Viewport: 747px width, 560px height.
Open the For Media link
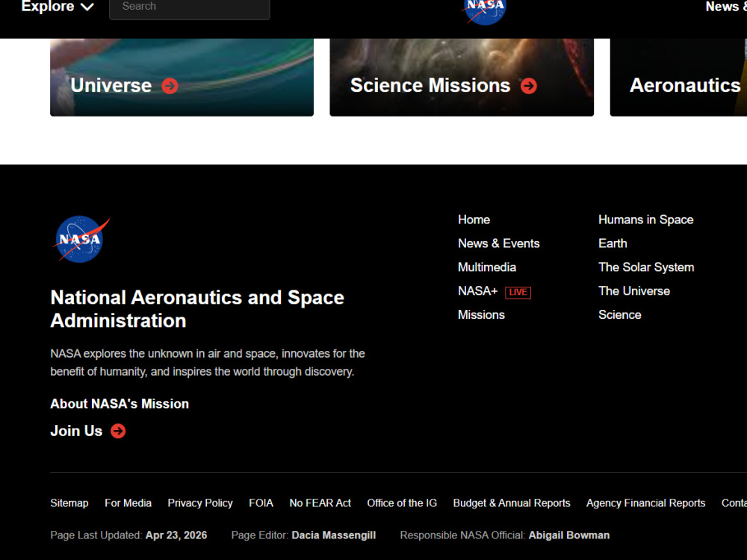point(128,503)
